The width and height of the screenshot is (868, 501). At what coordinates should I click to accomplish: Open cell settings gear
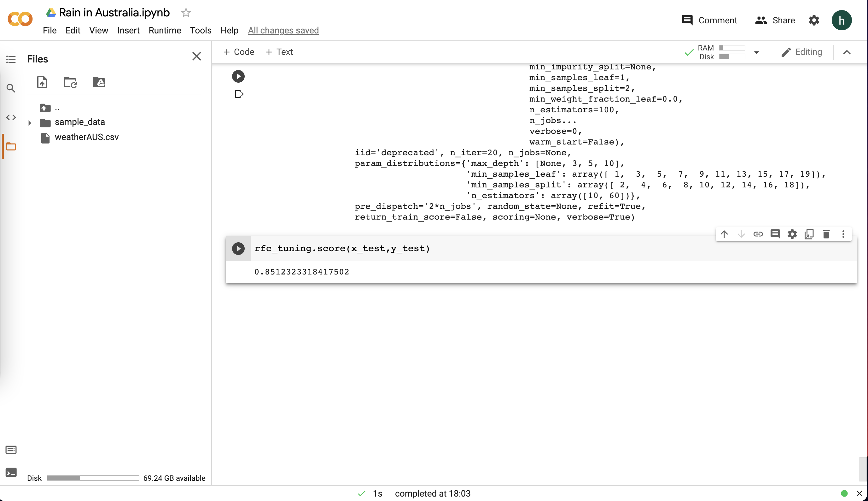coord(792,234)
